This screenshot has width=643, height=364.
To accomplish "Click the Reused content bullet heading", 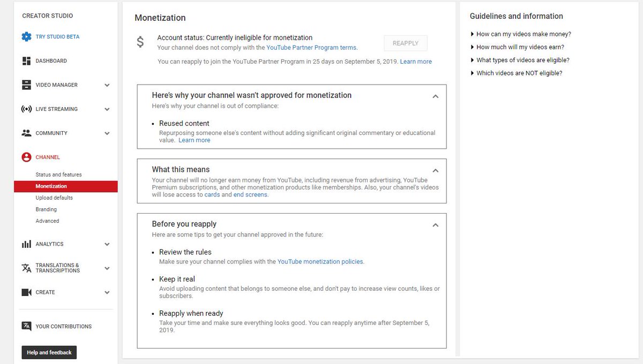I will coord(184,124).
